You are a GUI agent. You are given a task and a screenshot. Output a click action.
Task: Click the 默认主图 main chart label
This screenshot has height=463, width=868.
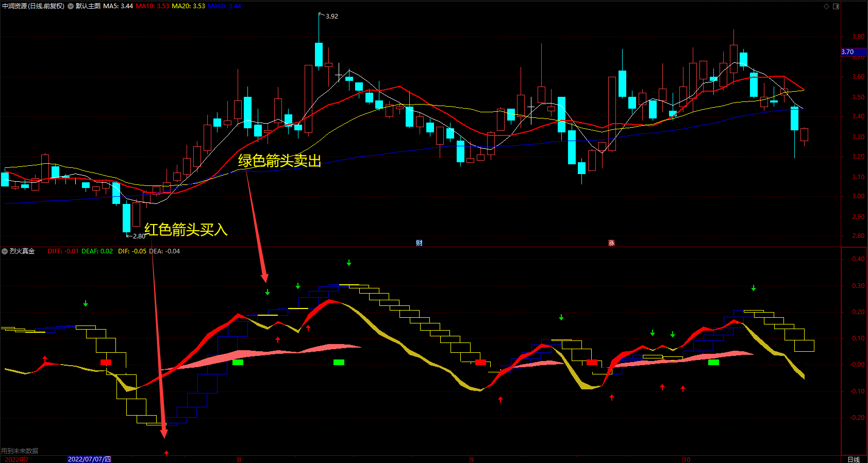[x=88, y=6]
